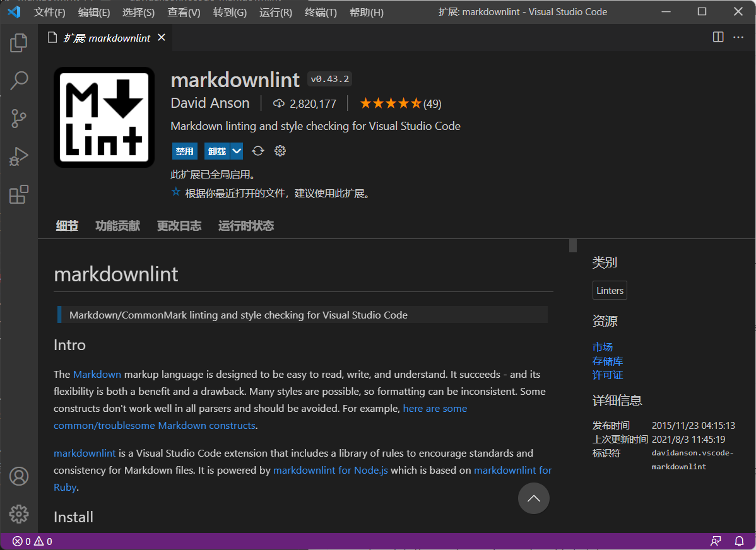Switch to the 运行时状态 tab
Viewport: 756px width, 550px height.
pos(246,226)
